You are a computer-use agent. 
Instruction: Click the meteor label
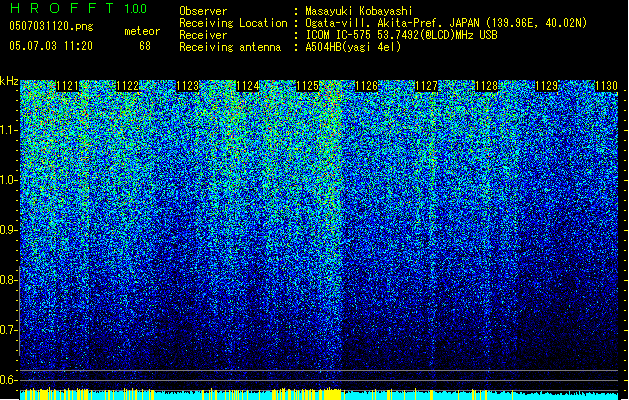pyautogui.click(x=142, y=31)
